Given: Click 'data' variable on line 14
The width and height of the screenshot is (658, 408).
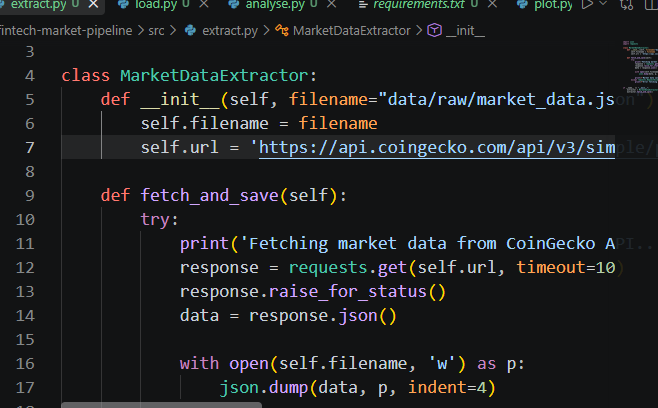Looking at the screenshot, I should pos(199,316).
